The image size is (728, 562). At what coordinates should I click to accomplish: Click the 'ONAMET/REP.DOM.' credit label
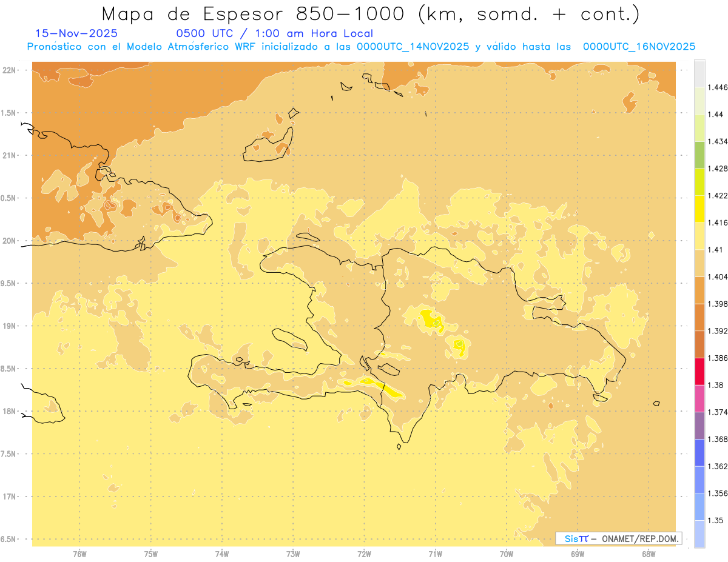pyautogui.click(x=639, y=538)
